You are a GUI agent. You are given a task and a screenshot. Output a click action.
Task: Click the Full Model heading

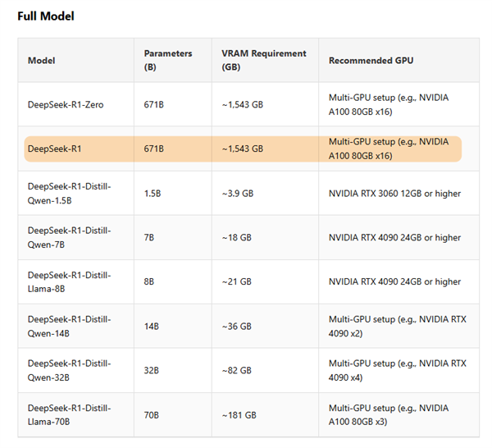[46, 16]
